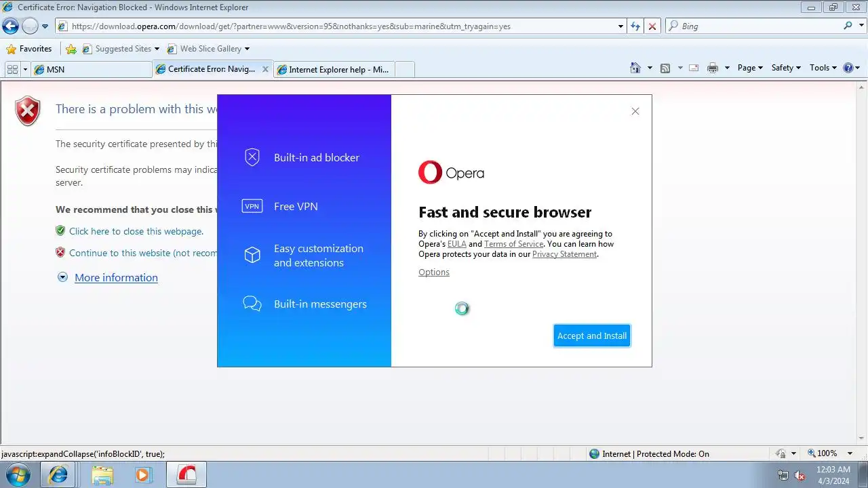Expand the More information link
868x488 pixels.
pos(116,277)
